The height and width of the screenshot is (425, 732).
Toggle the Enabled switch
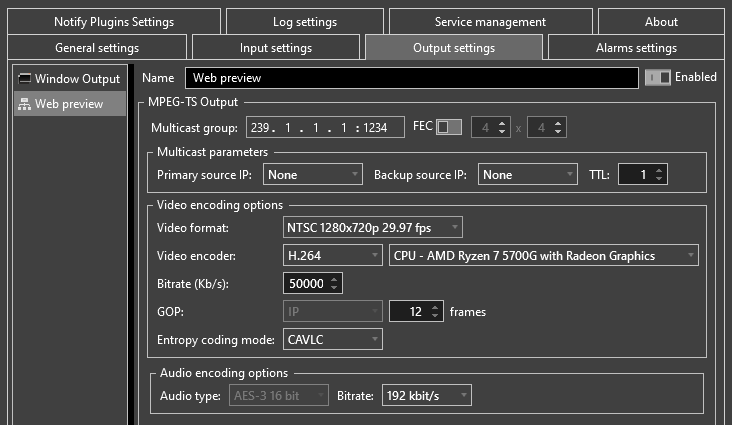click(658, 77)
